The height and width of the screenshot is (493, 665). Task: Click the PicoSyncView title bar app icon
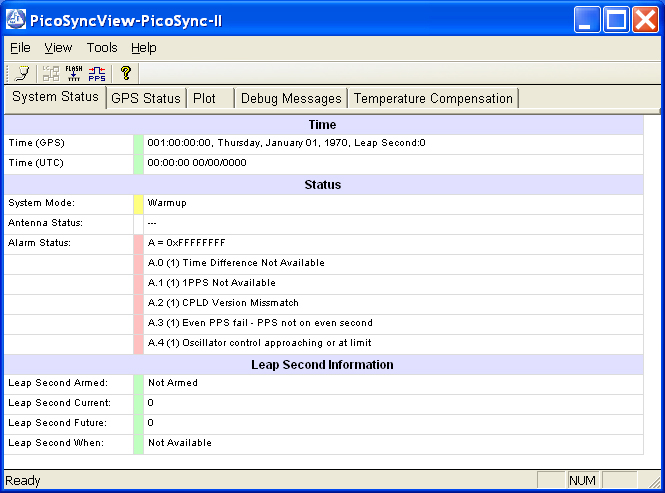[x=16, y=19]
